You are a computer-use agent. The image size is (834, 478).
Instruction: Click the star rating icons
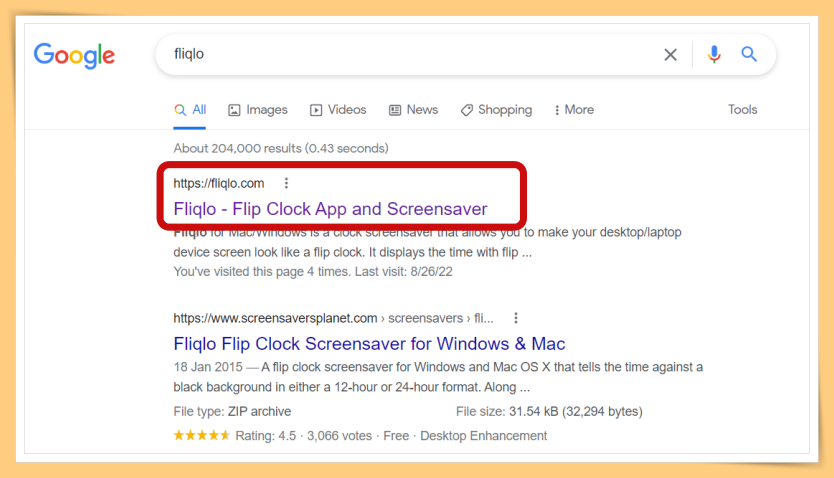[x=202, y=435]
